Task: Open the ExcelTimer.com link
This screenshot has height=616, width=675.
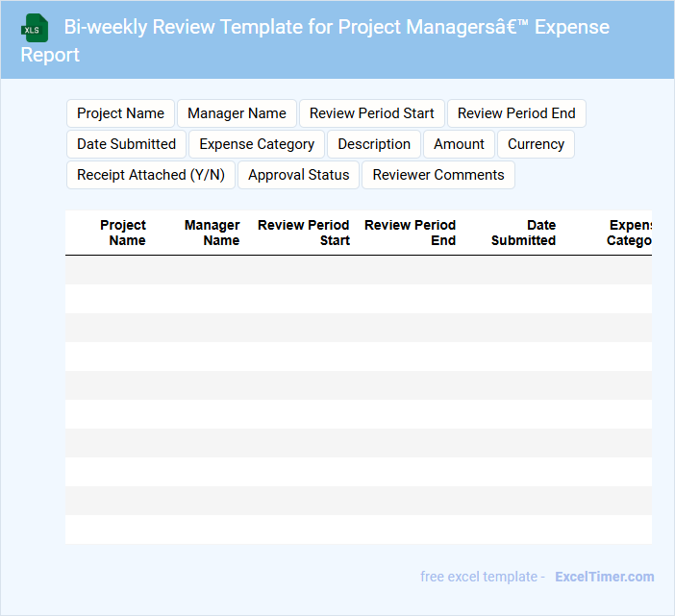Action: 605,577
